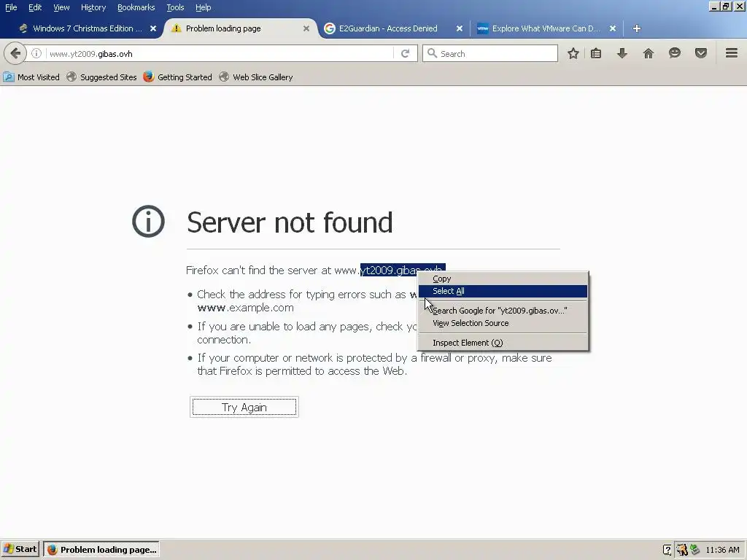Click the large info circle icon

tap(148, 222)
